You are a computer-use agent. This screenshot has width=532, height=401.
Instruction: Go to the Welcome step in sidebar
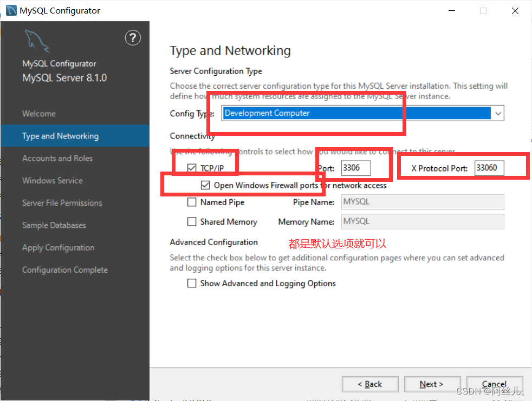click(38, 114)
